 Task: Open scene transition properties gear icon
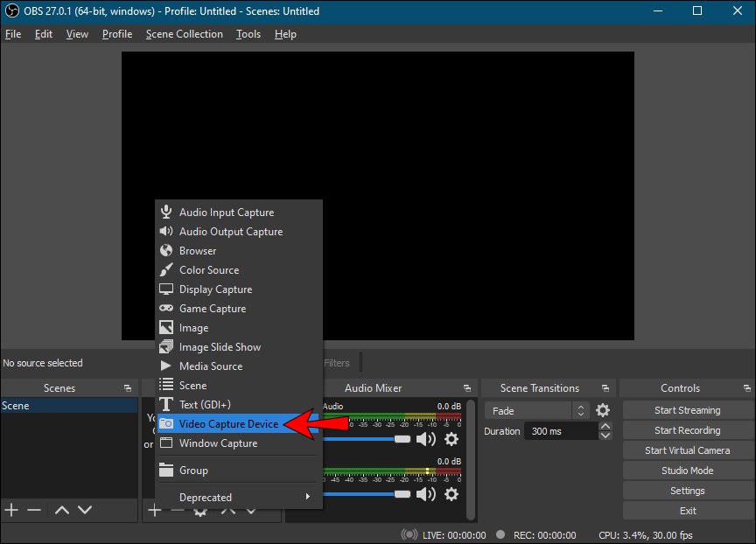(x=603, y=410)
